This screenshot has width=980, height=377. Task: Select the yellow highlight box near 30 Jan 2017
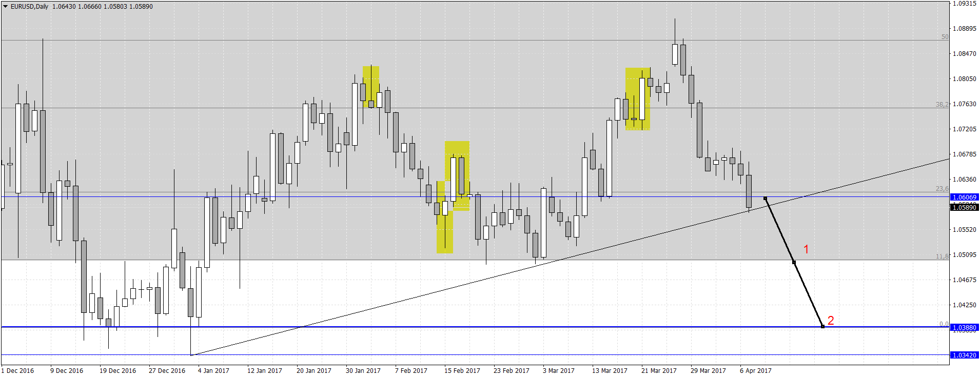[x=371, y=87]
